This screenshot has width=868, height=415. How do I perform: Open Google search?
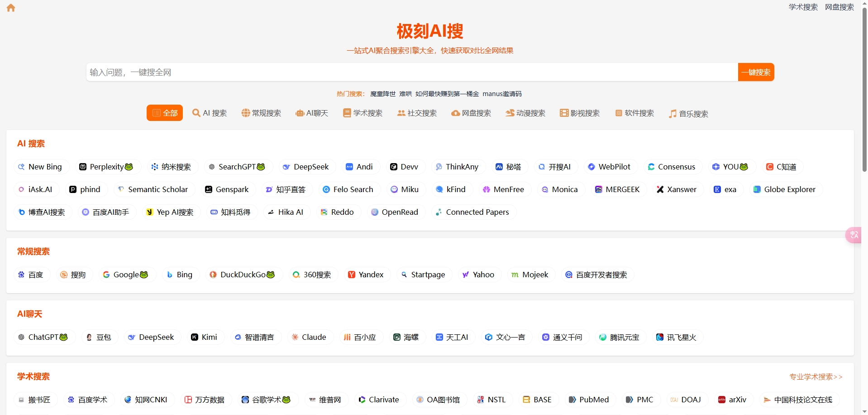(x=126, y=275)
